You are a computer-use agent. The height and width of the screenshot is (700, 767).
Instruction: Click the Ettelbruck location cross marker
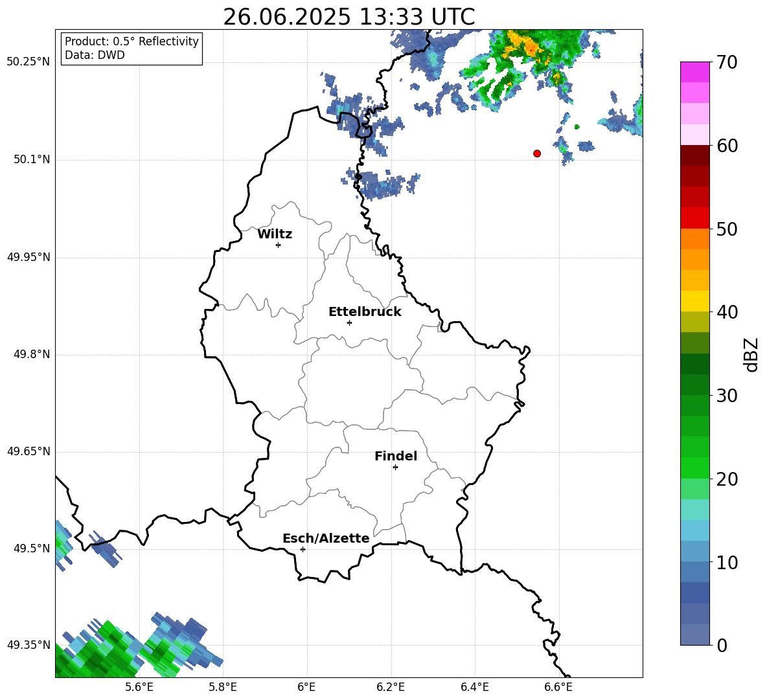tap(349, 322)
